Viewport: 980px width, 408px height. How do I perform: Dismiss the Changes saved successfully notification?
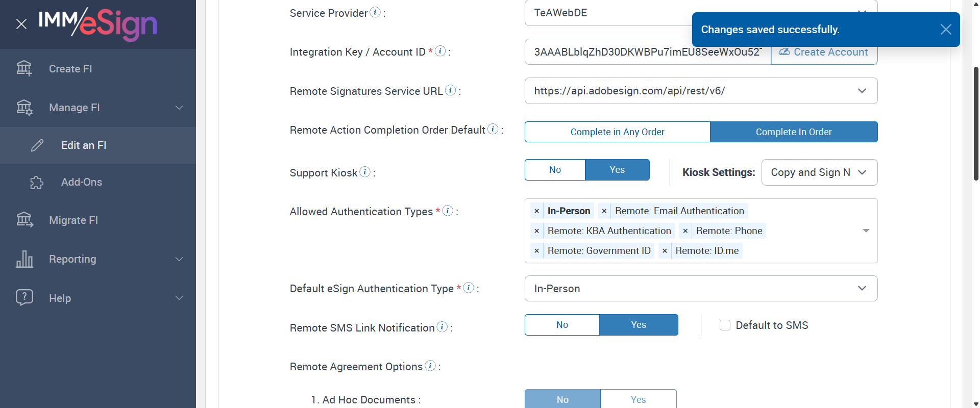[945, 30]
